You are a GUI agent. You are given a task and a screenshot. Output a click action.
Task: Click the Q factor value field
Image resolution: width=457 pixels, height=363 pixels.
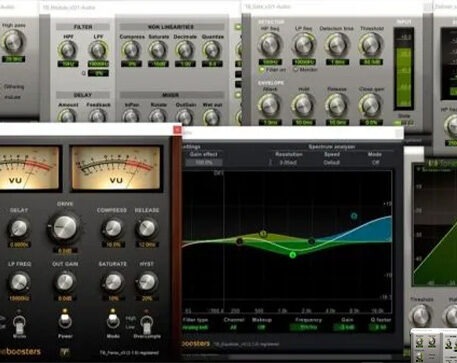pyautogui.click(x=379, y=328)
